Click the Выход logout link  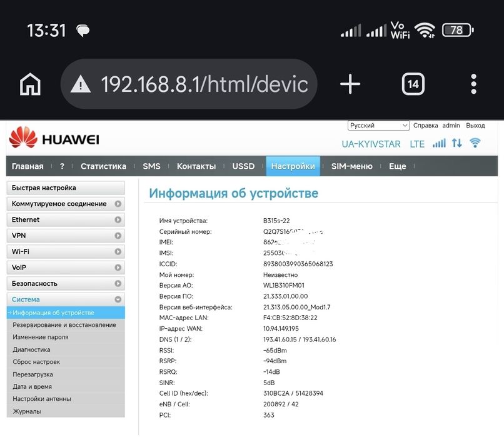[475, 125]
